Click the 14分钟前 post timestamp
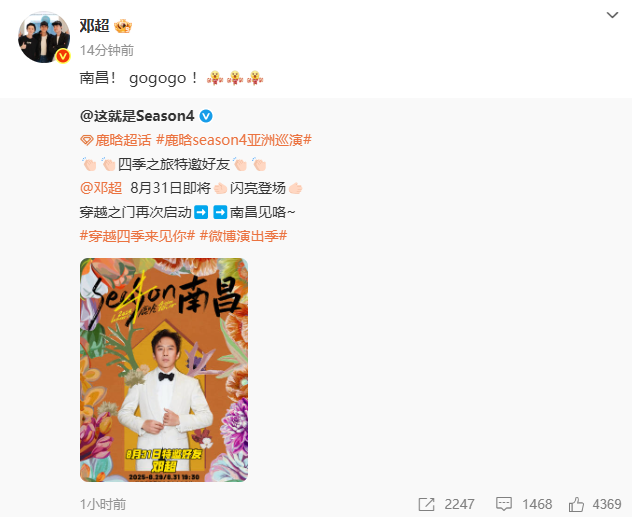Viewport: 632px width, 517px height. [x=107, y=50]
